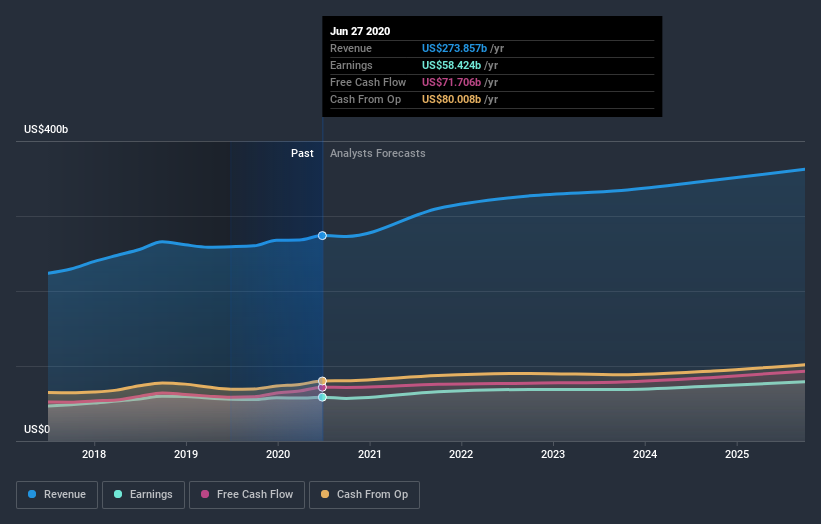This screenshot has height=524, width=821.
Task: Select the Cash From Op data point marker
Action: (323, 381)
